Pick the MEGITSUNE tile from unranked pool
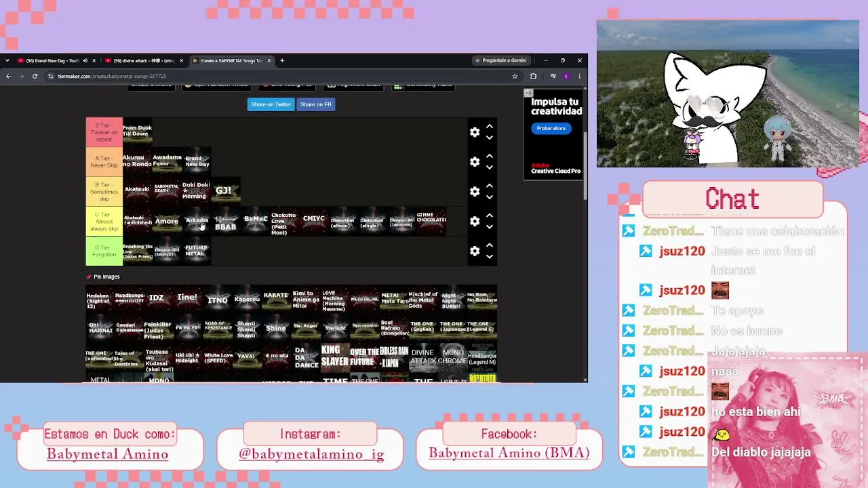This screenshot has height=488, width=868. 365,299
